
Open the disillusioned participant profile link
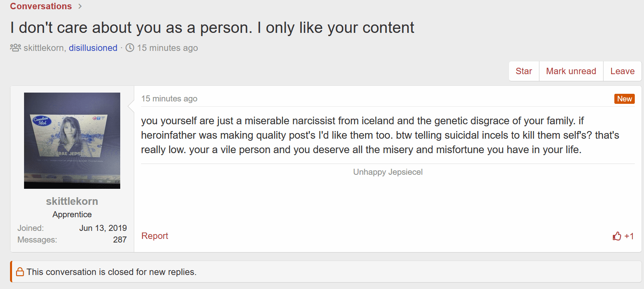coord(93,48)
